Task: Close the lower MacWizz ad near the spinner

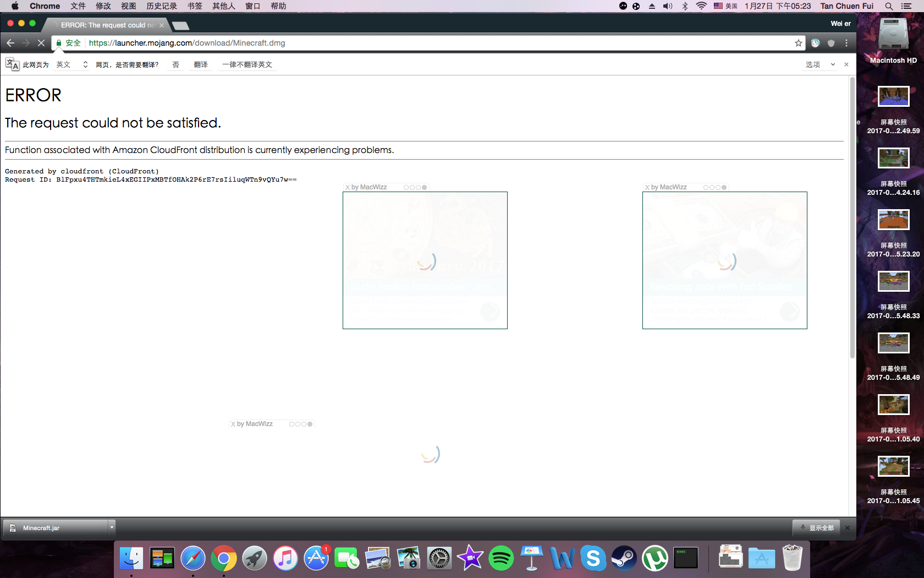Action: [233, 424]
